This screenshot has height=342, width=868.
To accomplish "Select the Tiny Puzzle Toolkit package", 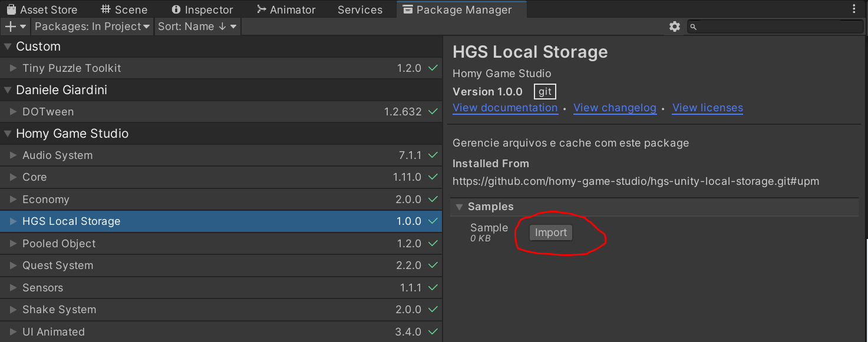I will click(x=221, y=68).
